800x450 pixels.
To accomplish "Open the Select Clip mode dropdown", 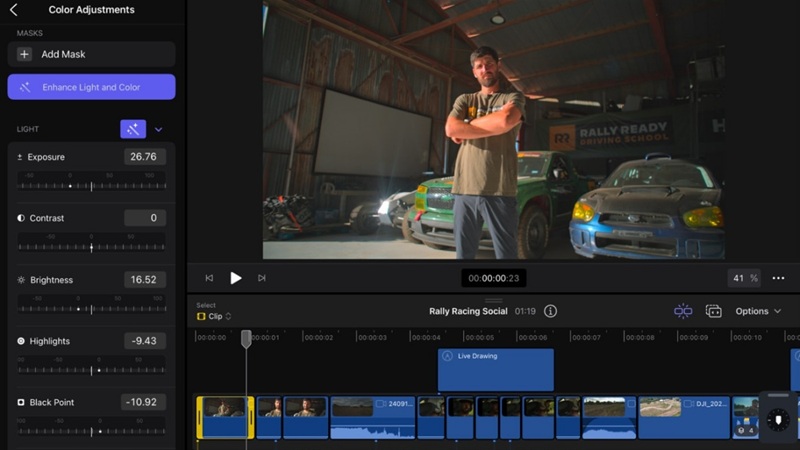I will click(x=214, y=316).
